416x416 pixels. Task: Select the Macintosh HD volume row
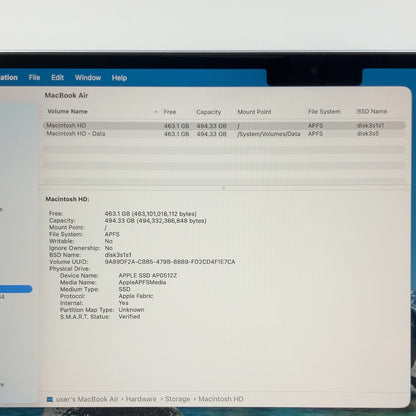224,126
